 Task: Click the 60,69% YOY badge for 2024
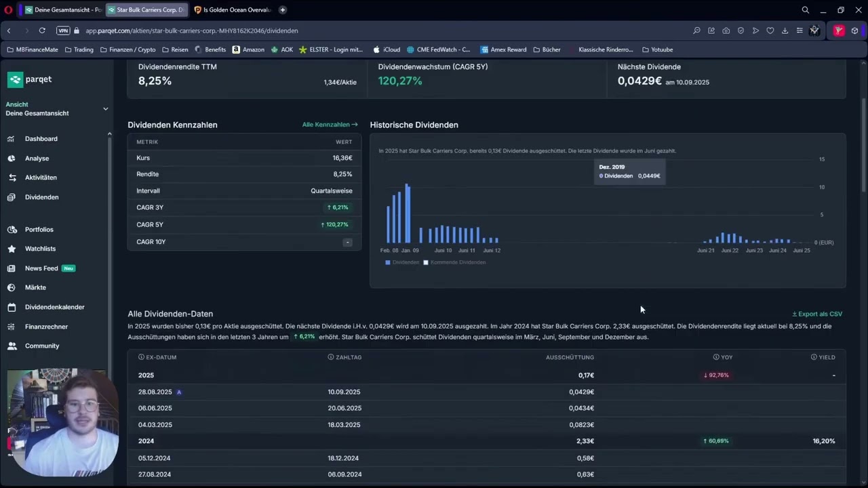tap(716, 441)
